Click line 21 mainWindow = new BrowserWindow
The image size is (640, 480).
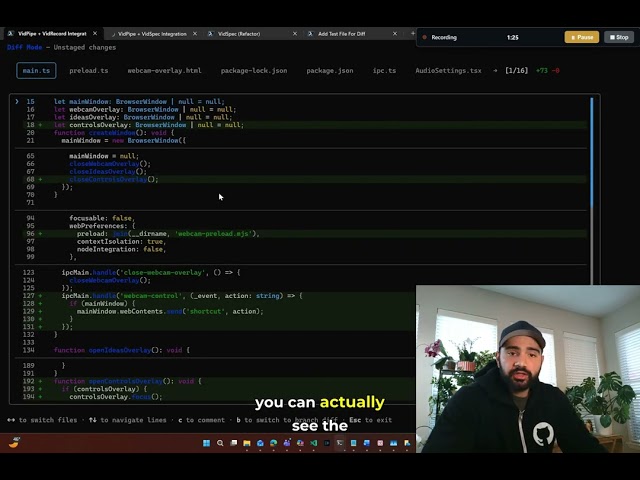click(124, 140)
